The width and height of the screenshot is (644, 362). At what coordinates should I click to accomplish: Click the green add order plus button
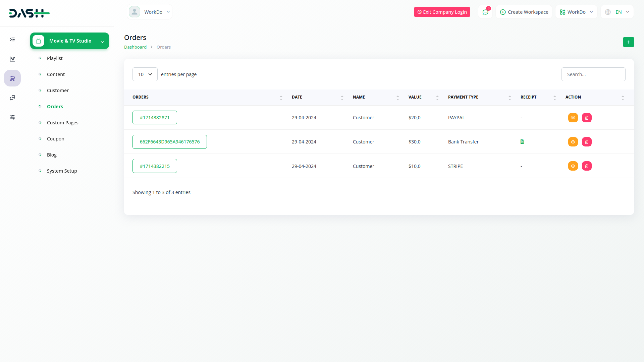(x=628, y=42)
